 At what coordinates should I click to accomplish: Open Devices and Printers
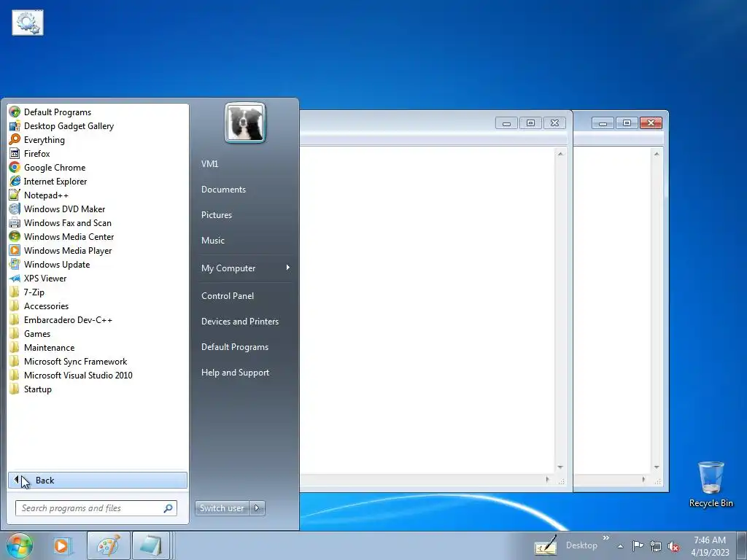239,322
